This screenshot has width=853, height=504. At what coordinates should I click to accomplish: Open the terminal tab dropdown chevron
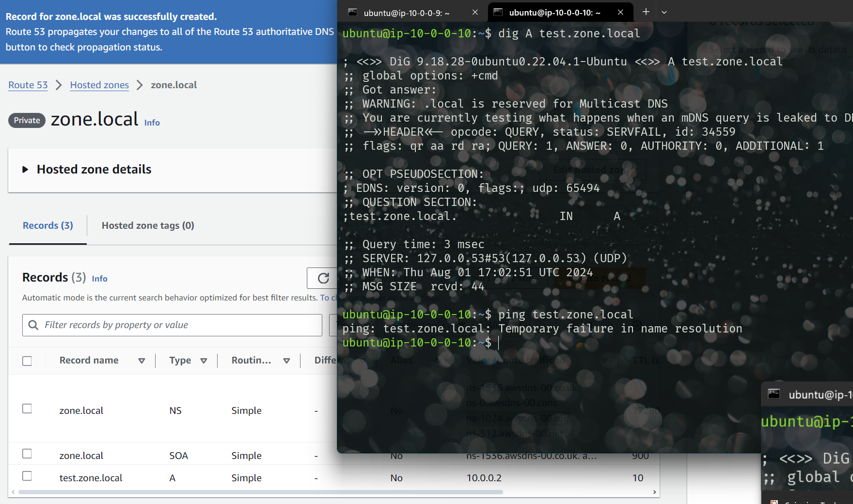tap(664, 13)
